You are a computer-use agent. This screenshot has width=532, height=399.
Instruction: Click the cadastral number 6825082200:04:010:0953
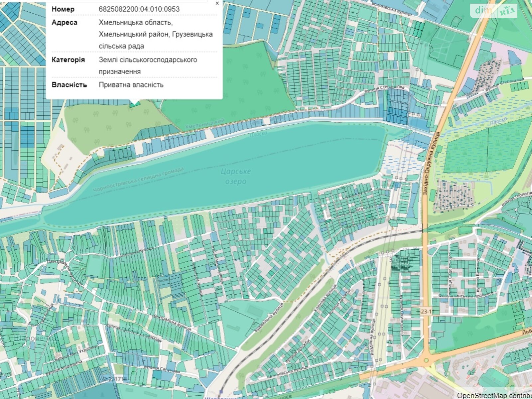point(139,9)
